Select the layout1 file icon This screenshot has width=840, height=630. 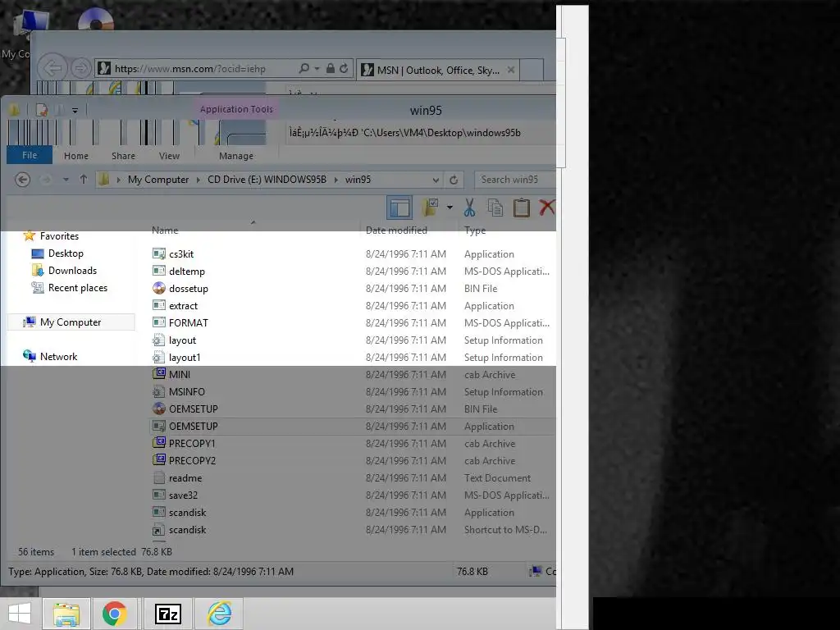(x=158, y=358)
